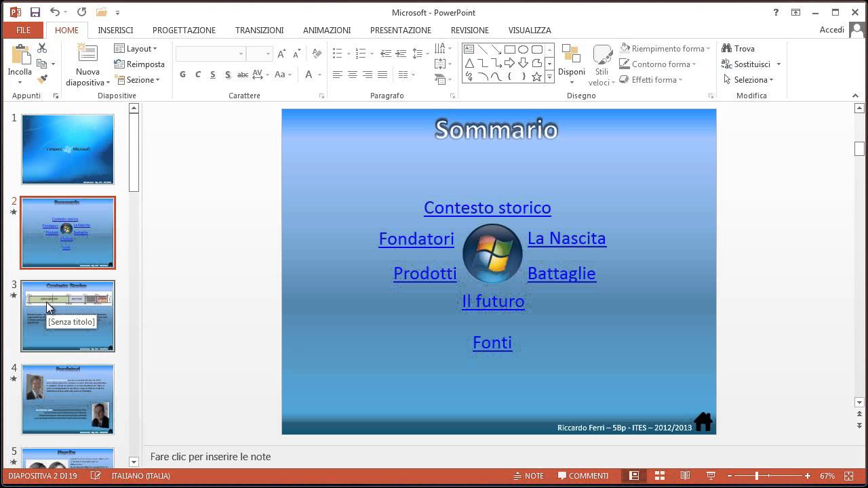
Task: Click the home icon on slide
Action: click(x=703, y=422)
